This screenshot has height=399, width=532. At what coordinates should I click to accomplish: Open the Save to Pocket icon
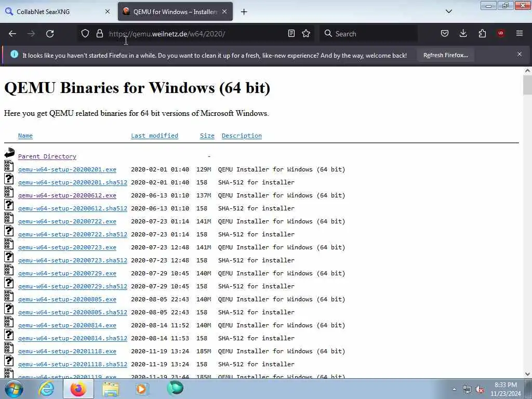[x=445, y=34]
